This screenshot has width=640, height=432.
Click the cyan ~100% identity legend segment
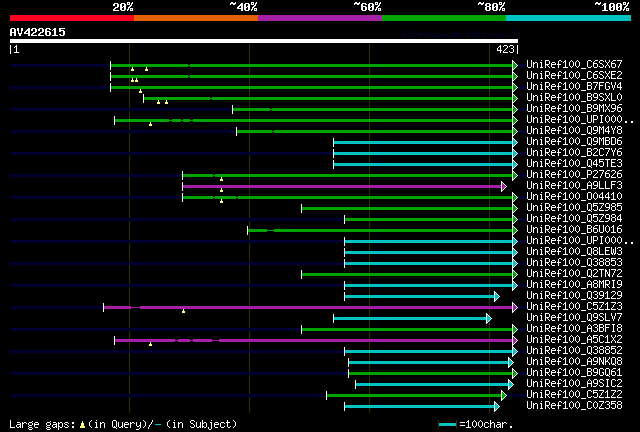coord(569,18)
